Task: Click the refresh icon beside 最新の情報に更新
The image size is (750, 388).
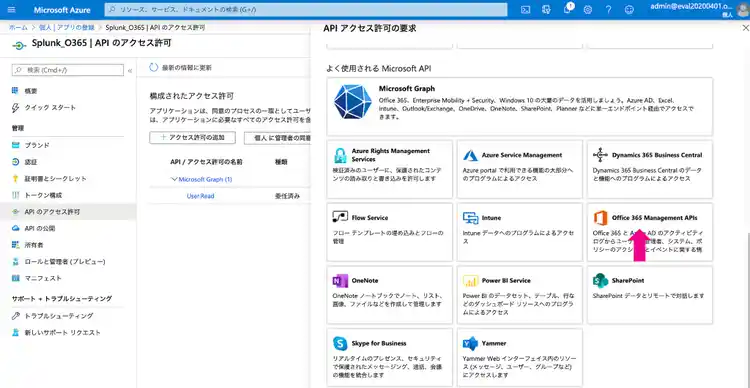Action: point(154,67)
